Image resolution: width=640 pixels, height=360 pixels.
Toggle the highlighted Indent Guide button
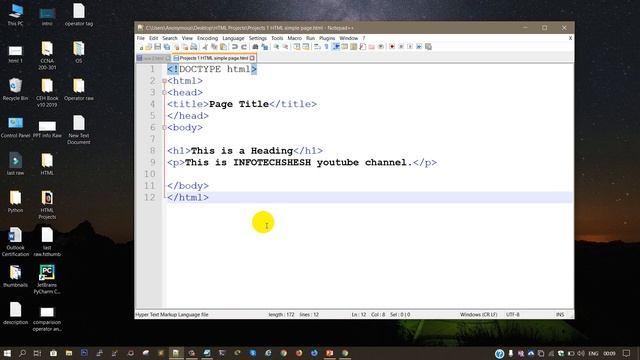pos(336,47)
